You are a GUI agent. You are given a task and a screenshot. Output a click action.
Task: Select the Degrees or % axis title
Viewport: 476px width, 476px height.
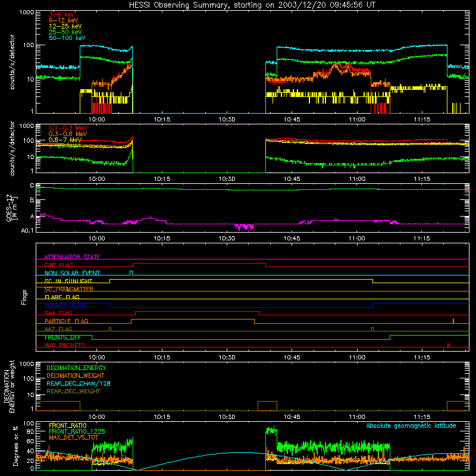[15, 446]
